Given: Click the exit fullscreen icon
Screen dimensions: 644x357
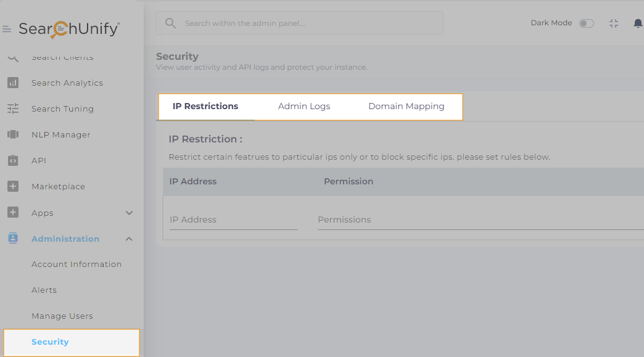Looking at the screenshot, I should coord(614,23).
